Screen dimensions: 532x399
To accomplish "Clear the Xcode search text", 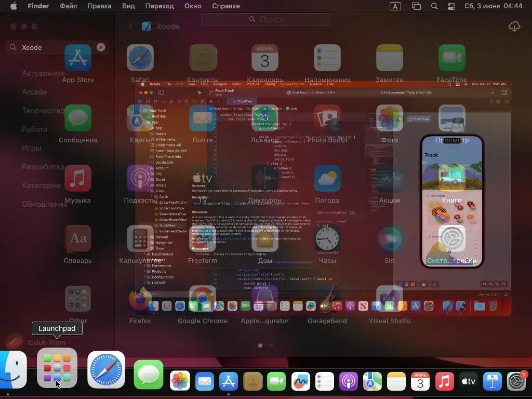I will point(101,47).
